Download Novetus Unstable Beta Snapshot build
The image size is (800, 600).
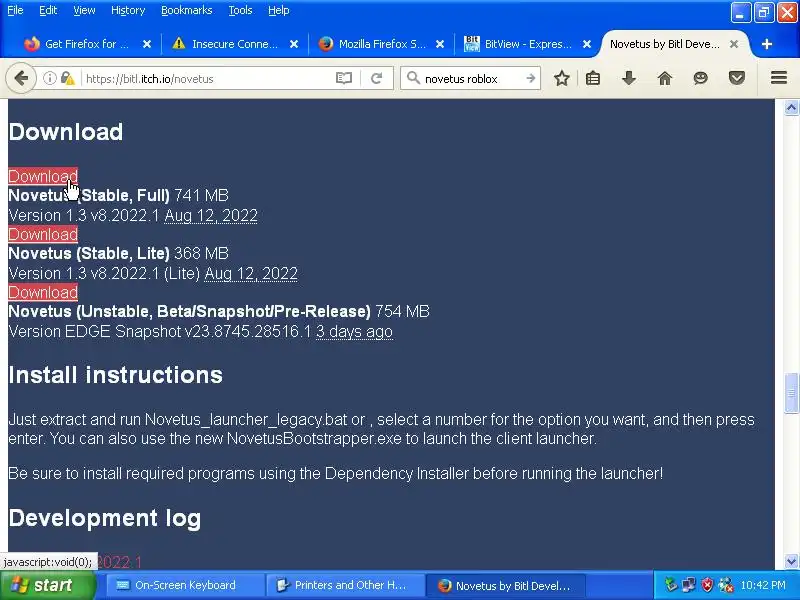[43, 292]
